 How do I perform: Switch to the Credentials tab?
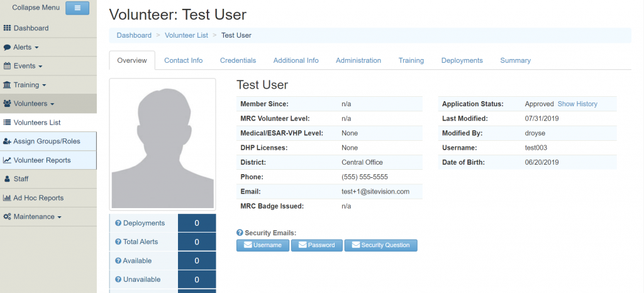click(238, 60)
